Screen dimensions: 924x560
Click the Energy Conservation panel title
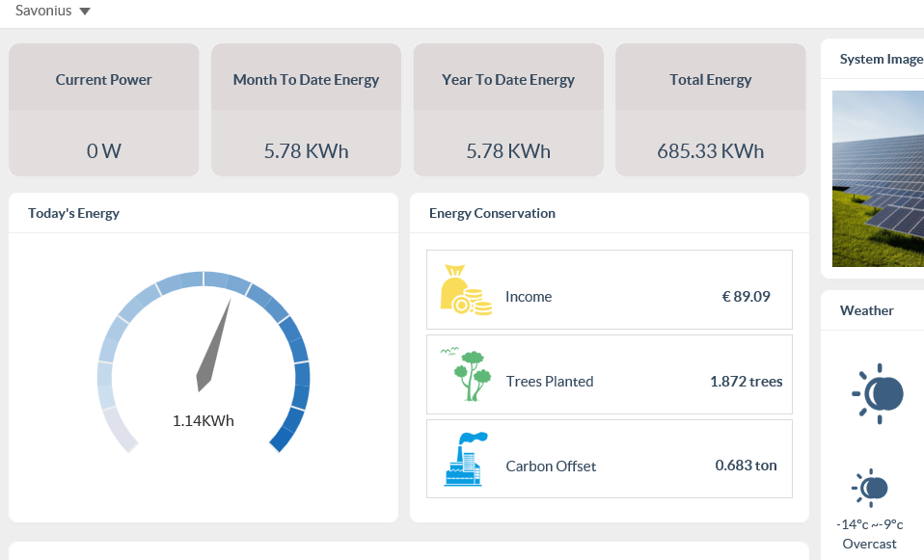click(x=492, y=213)
